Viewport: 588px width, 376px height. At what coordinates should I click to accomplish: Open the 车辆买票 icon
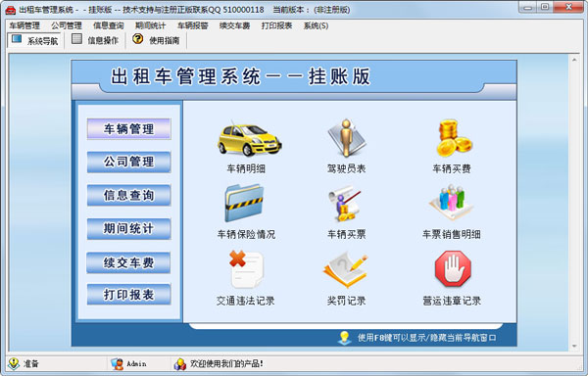345,205
